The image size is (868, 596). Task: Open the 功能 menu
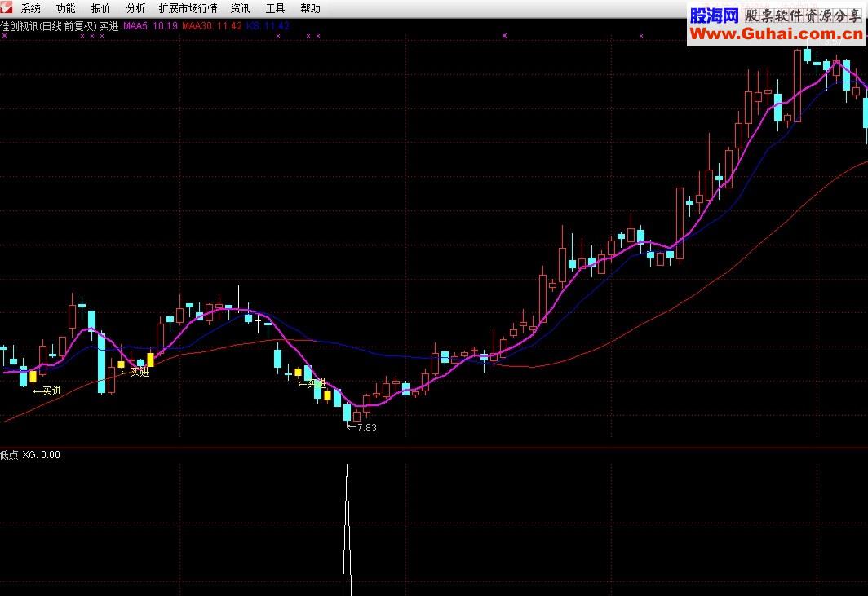click(66, 8)
